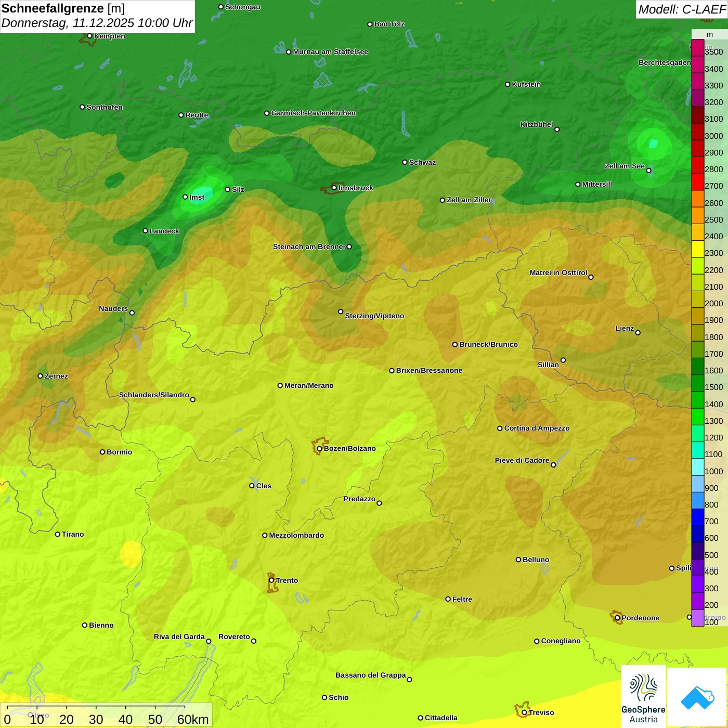Click the Innsbruck city marker dot
The height and width of the screenshot is (728, 728).
coord(334,188)
